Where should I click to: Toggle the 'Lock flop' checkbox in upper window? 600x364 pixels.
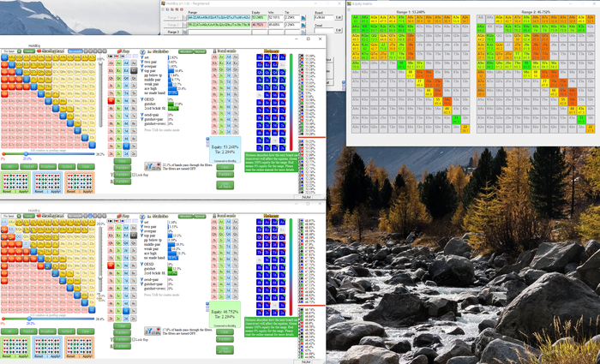(x=134, y=174)
